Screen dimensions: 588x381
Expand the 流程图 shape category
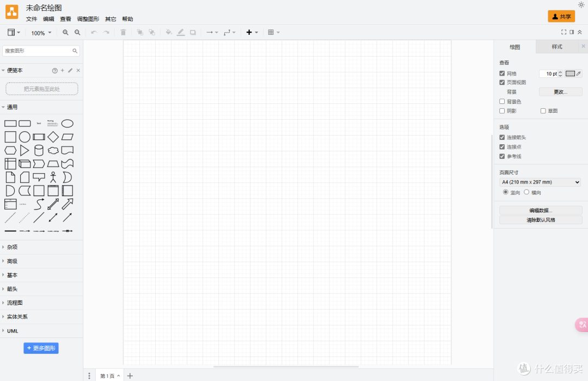(x=15, y=303)
